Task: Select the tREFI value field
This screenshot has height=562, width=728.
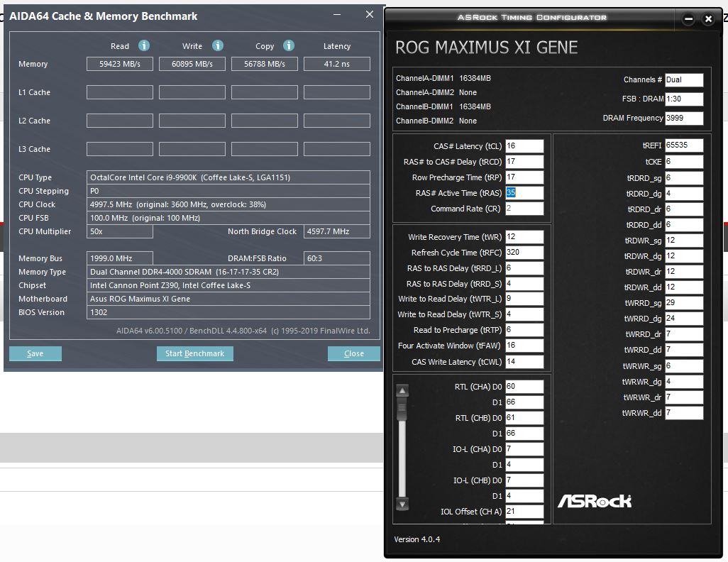Action: click(x=684, y=145)
